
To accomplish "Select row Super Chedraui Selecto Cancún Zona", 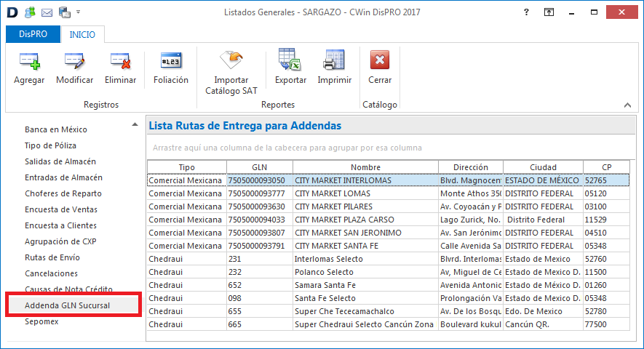I will tap(388, 325).
